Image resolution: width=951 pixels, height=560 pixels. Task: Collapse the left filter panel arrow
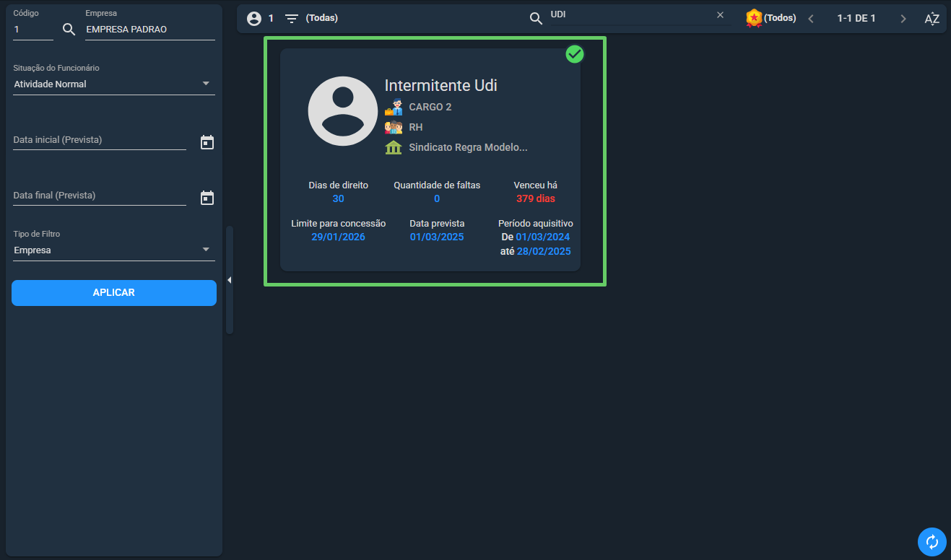point(229,280)
